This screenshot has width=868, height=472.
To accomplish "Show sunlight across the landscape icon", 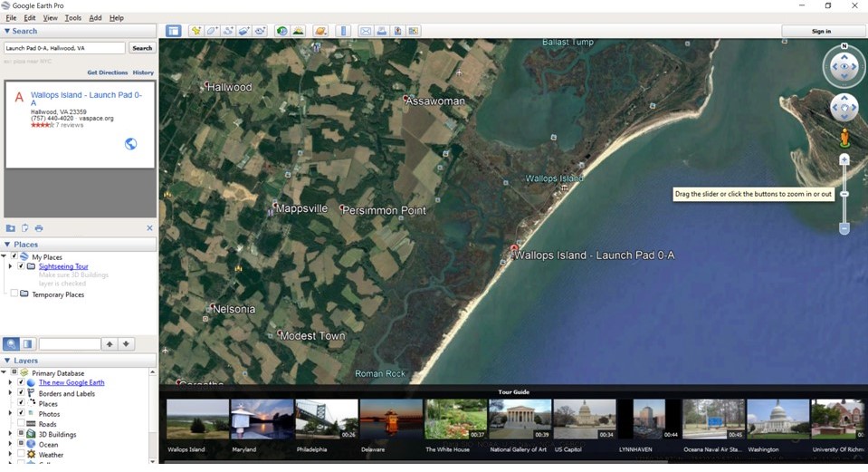I will tap(299, 31).
